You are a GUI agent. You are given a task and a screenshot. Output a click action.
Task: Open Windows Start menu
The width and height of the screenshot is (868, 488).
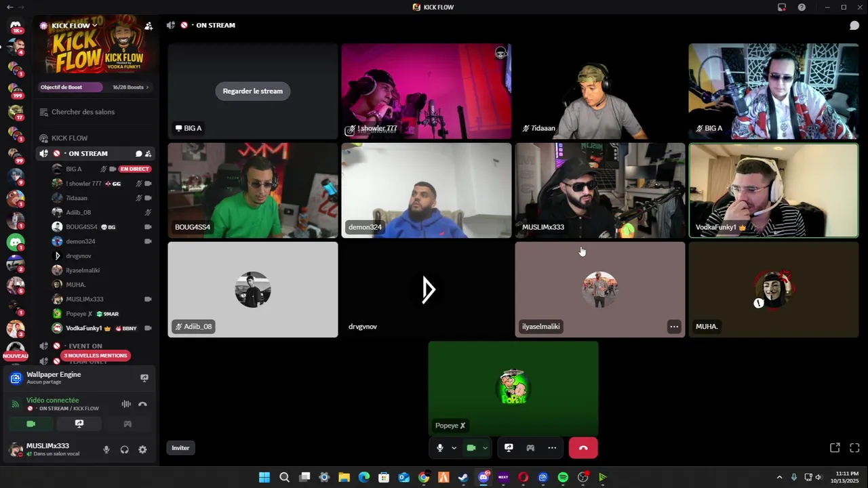[264, 477]
